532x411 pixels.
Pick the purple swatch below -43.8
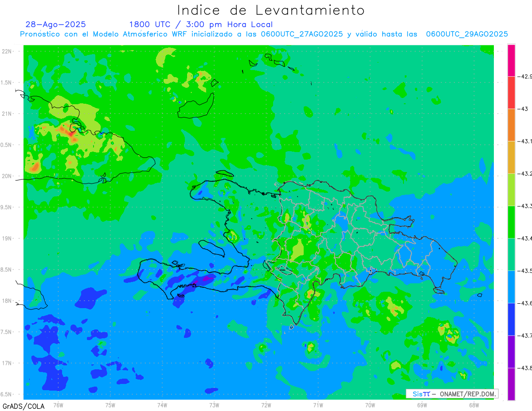coord(511,384)
